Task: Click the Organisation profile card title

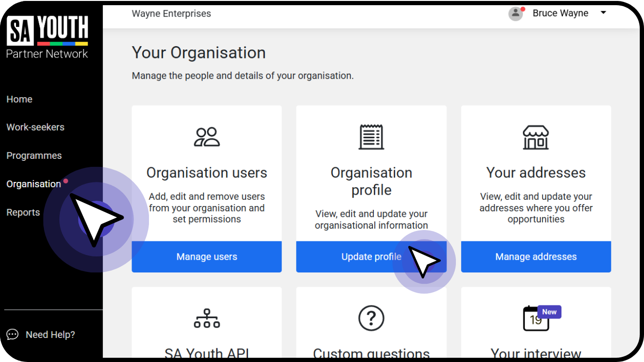Action: point(372,181)
